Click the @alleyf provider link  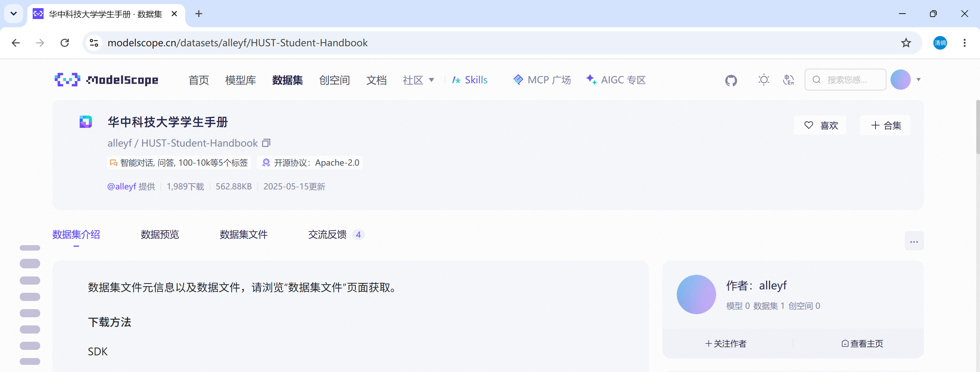pos(122,187)
